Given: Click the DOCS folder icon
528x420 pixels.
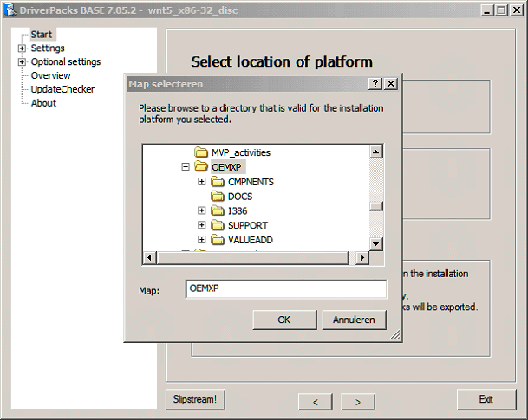Looking at the screenshot, I should click(218, 197).
